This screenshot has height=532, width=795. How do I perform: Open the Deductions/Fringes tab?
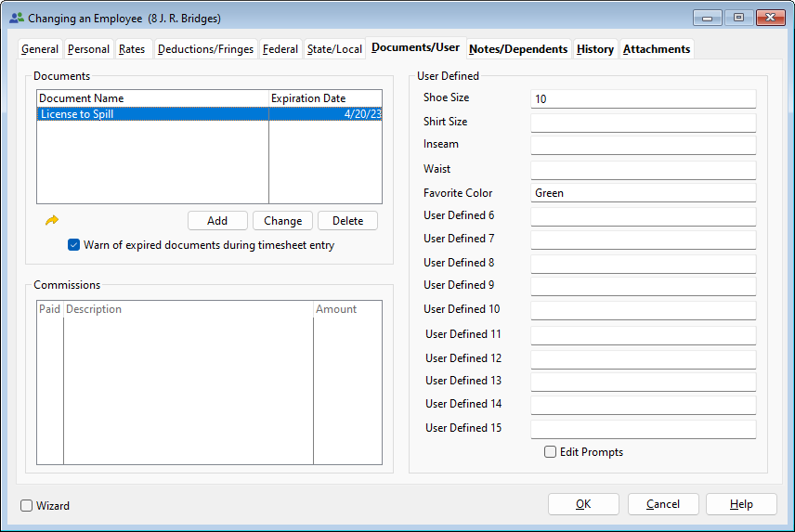(205, 49)
